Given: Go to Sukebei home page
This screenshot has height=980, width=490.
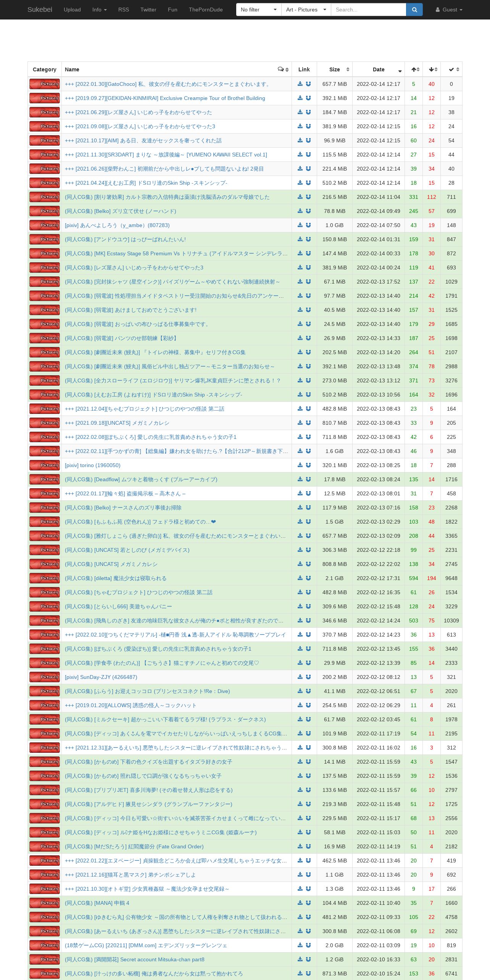Looking at the screenshot, I should [40, 10].
